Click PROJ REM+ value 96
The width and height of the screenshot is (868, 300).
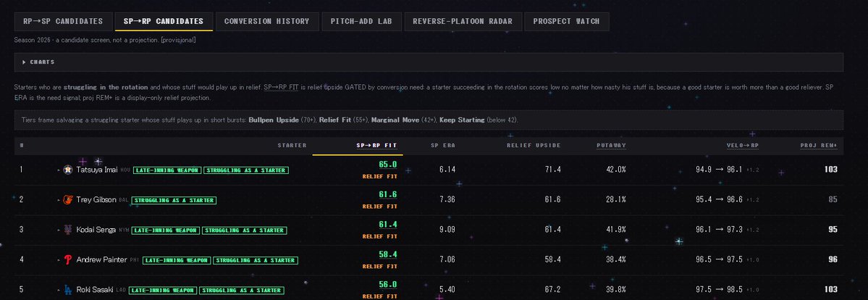pos(833,259)
